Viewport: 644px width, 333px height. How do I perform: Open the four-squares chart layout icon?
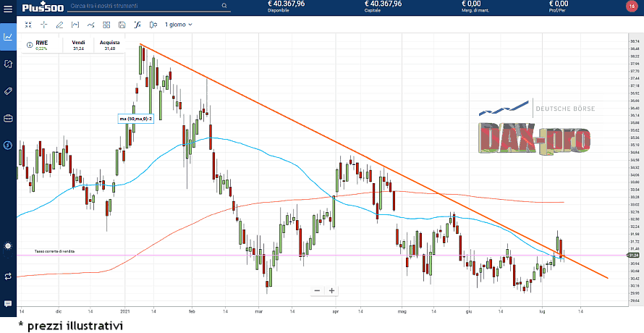click(106, 25)
